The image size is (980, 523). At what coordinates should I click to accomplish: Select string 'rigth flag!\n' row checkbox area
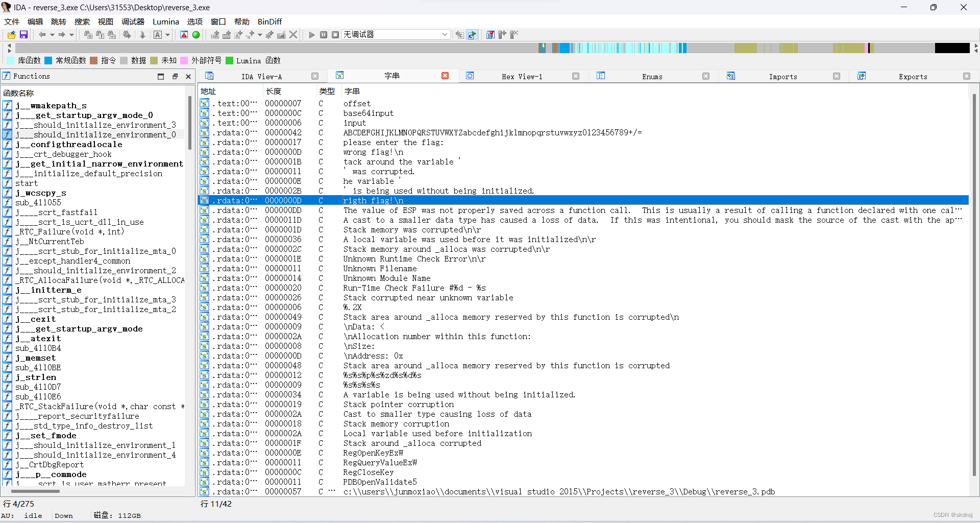(204, 200)
